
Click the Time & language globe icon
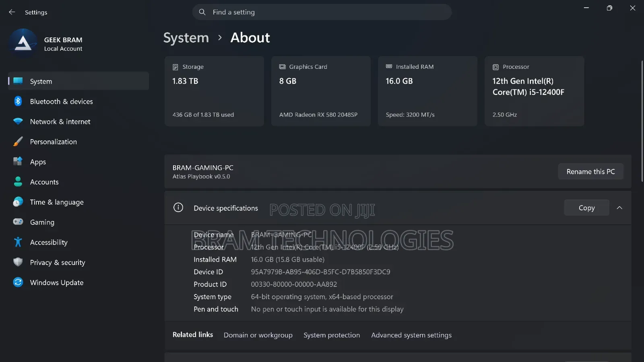pos(18,202)
